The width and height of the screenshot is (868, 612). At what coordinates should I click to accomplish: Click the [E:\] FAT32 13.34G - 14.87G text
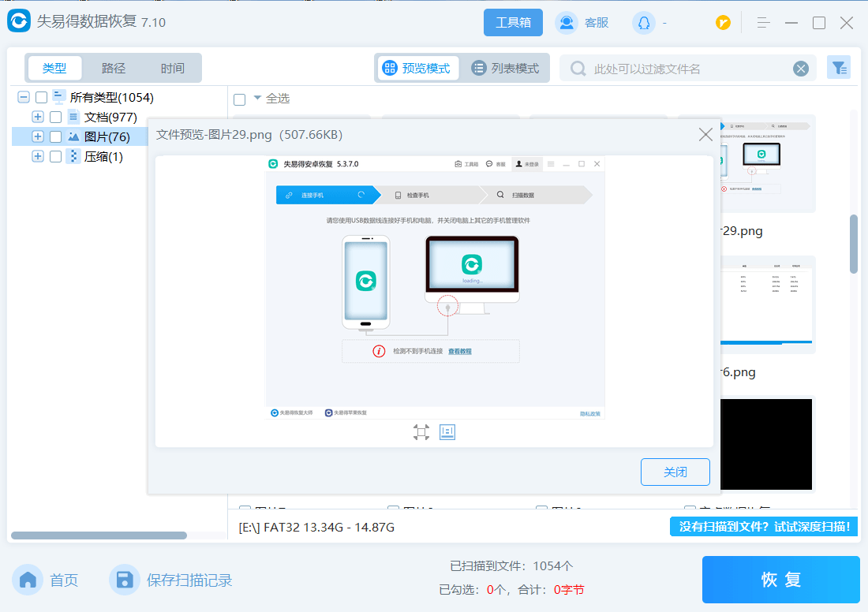[316, 528]
